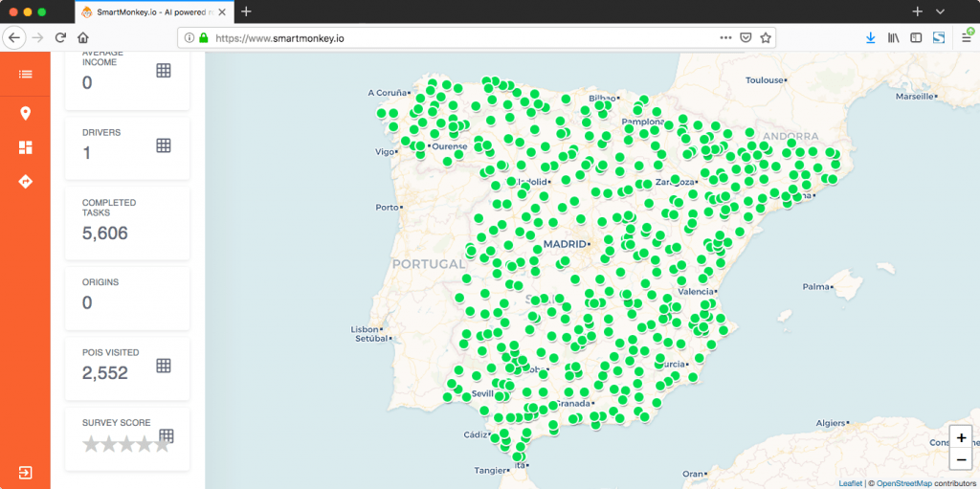The image size is (980, 489).
Task: Click the Bilbao label on map
Action: tap(603, 99)
